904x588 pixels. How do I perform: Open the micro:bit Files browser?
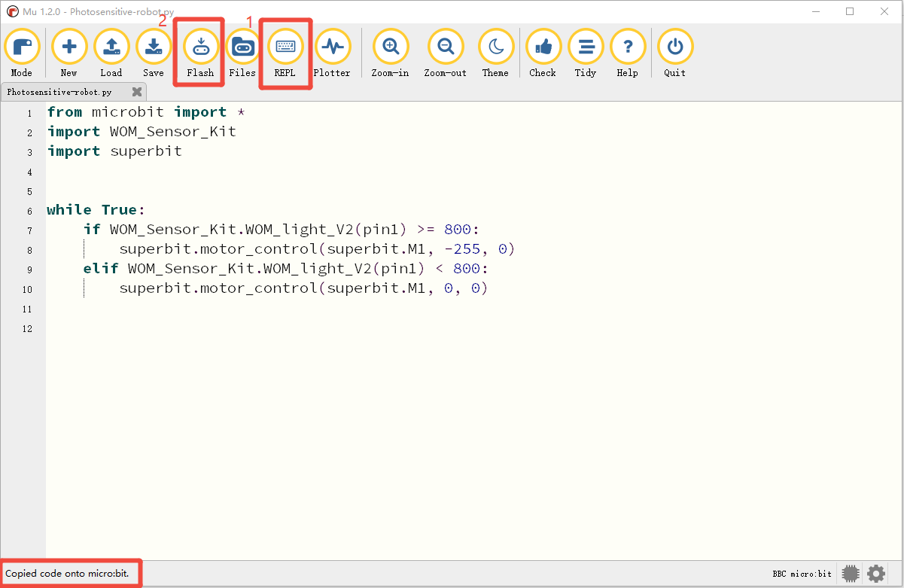242,53
